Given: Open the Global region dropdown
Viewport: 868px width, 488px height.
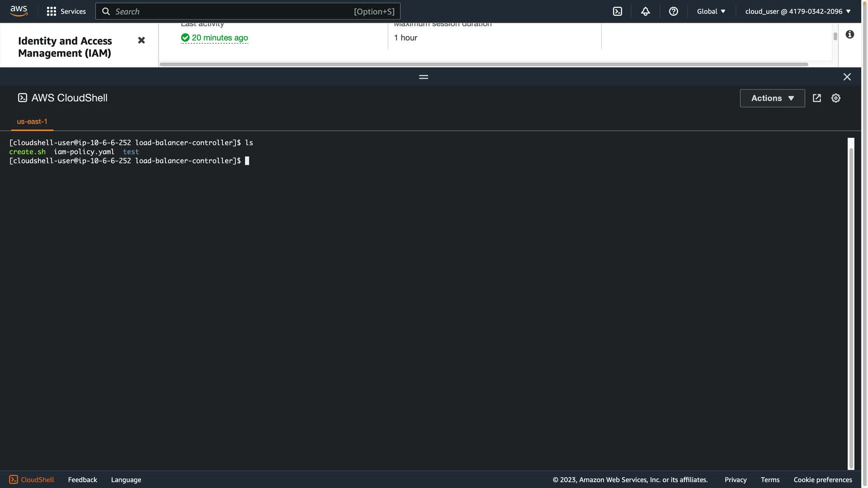Looking at the screenshot, I should point(711,11).
